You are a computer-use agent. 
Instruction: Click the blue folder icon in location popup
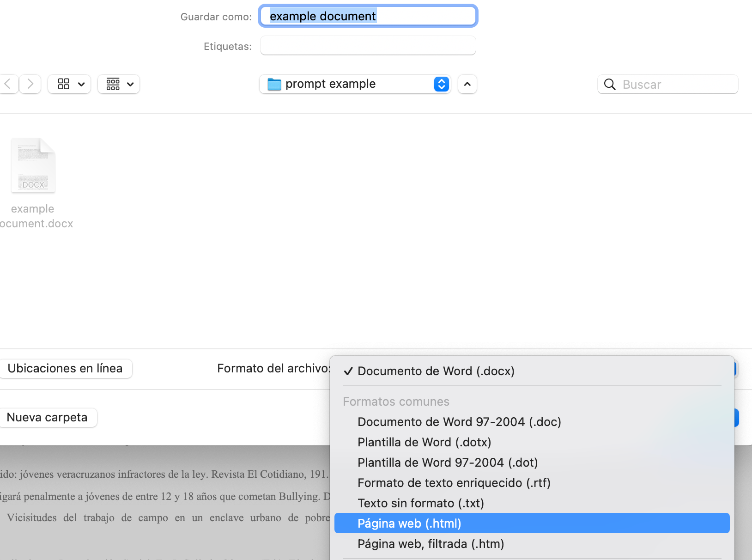274,84
